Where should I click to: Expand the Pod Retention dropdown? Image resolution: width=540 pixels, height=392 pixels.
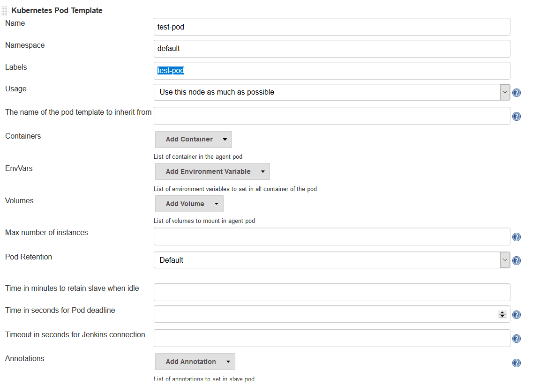(x=505, y=260)
